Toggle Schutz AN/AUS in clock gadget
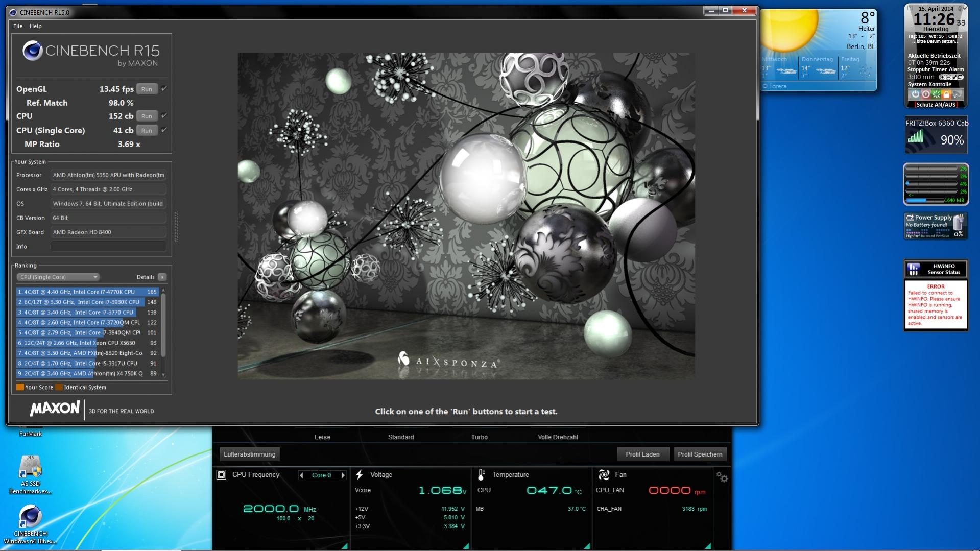The height and width of the screenshot is (551, 980). 936,105
